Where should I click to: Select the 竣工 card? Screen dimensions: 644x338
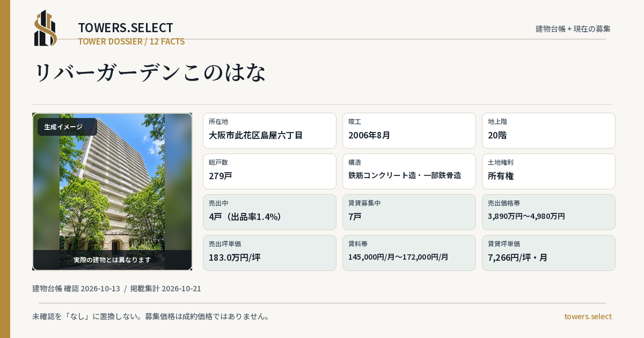click(409, 130)
